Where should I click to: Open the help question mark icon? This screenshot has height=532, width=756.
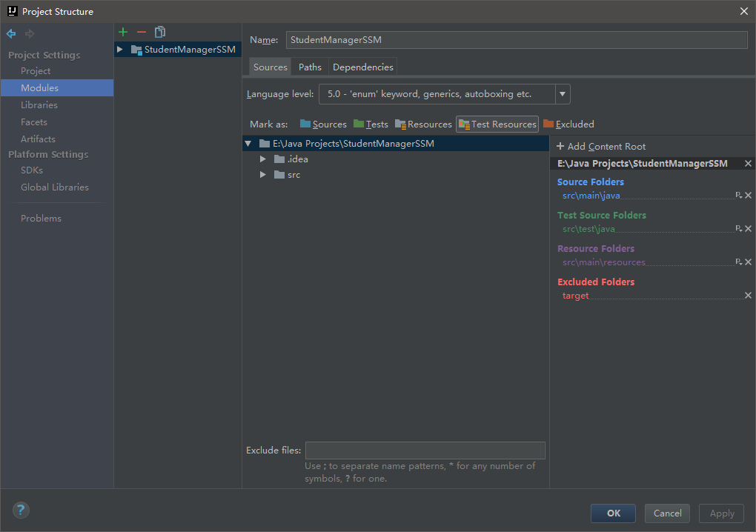21,510
